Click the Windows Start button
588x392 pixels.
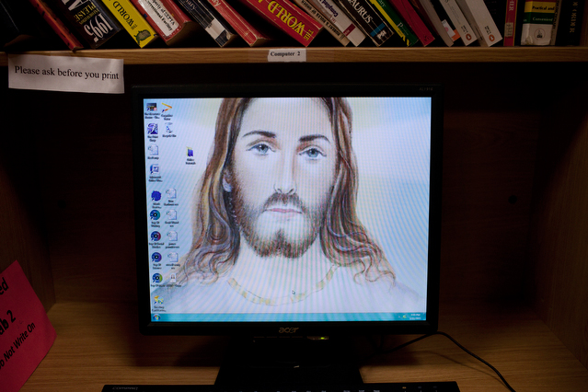click(x=157, y=316)
